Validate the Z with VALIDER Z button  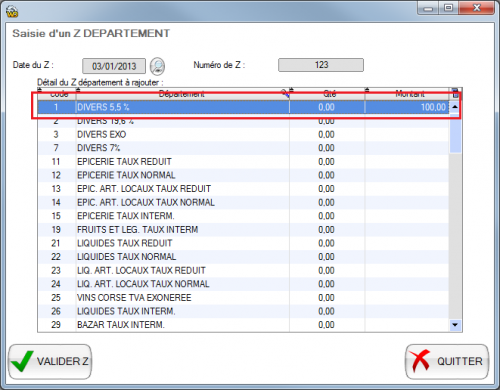point(50,362)
